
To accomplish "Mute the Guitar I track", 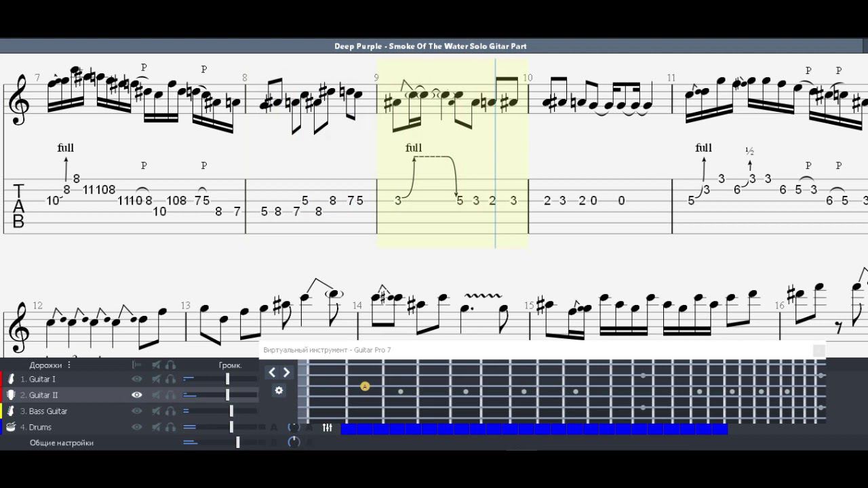I will tap(156, 379).
